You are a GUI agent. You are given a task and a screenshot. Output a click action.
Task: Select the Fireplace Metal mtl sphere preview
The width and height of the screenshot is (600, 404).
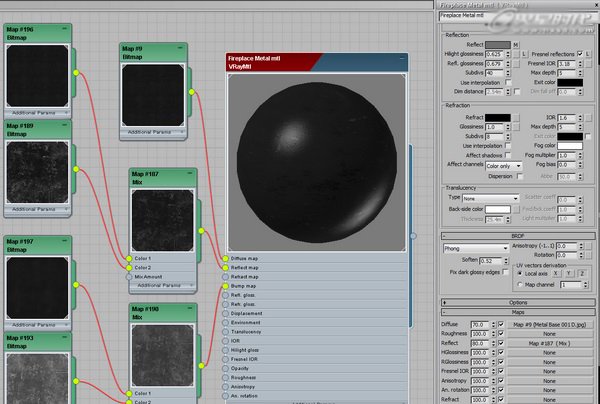316,163
